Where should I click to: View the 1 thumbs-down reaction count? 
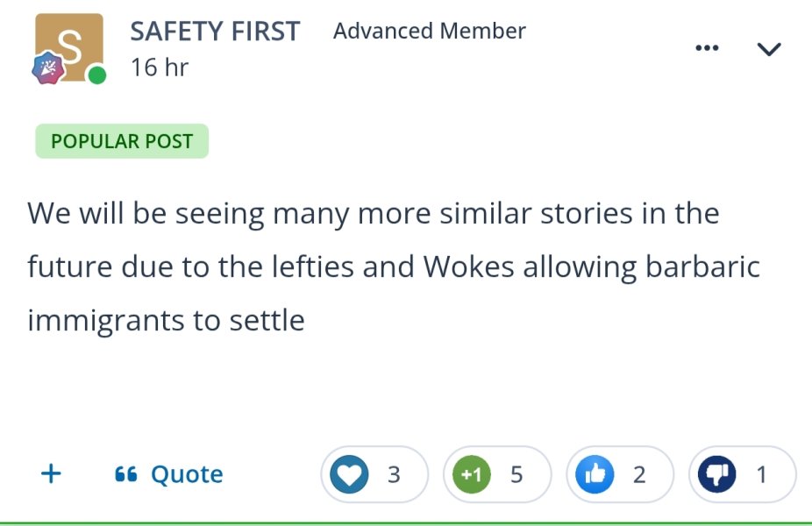pyautogui.click(x=761, y=474)
